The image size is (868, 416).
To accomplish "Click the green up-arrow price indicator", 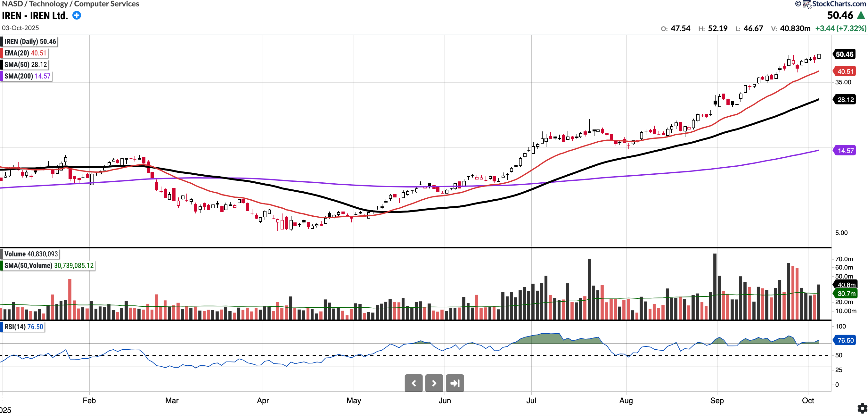I will click(x=861, y=15).
